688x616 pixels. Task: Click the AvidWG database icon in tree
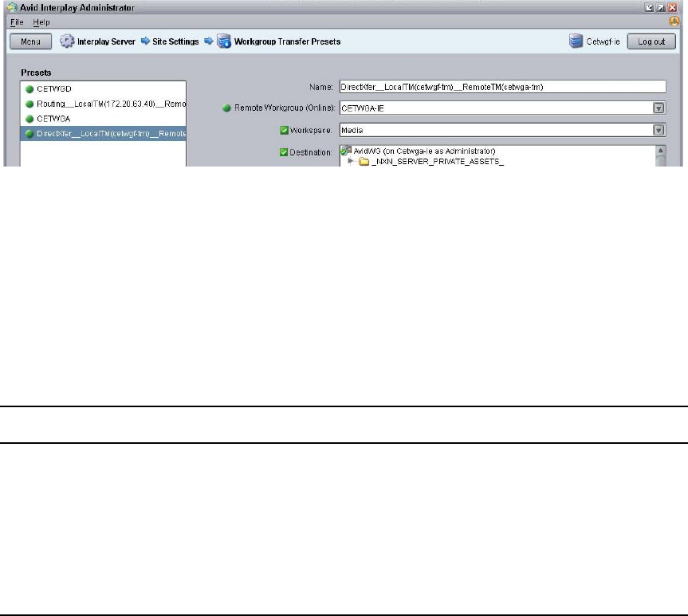click(346, 151)
